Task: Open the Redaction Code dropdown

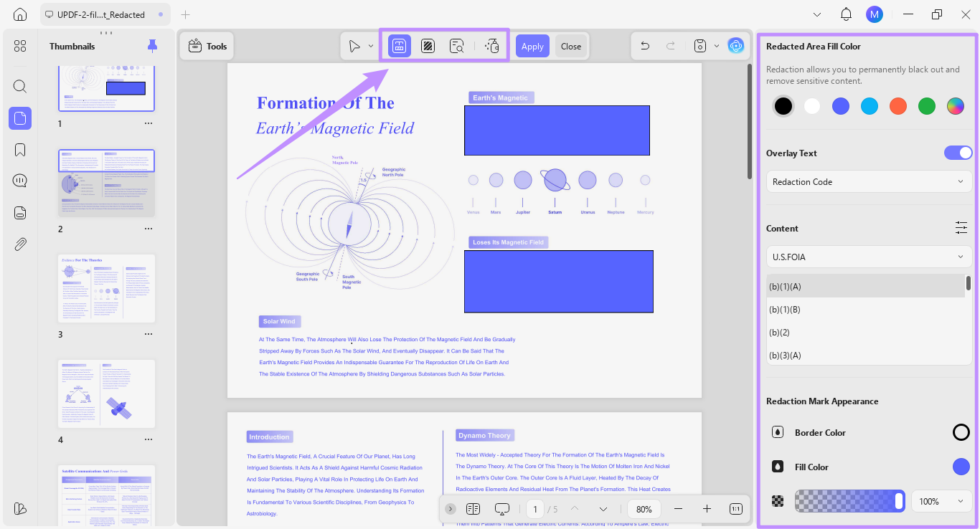Action: (x=870, y=181)
